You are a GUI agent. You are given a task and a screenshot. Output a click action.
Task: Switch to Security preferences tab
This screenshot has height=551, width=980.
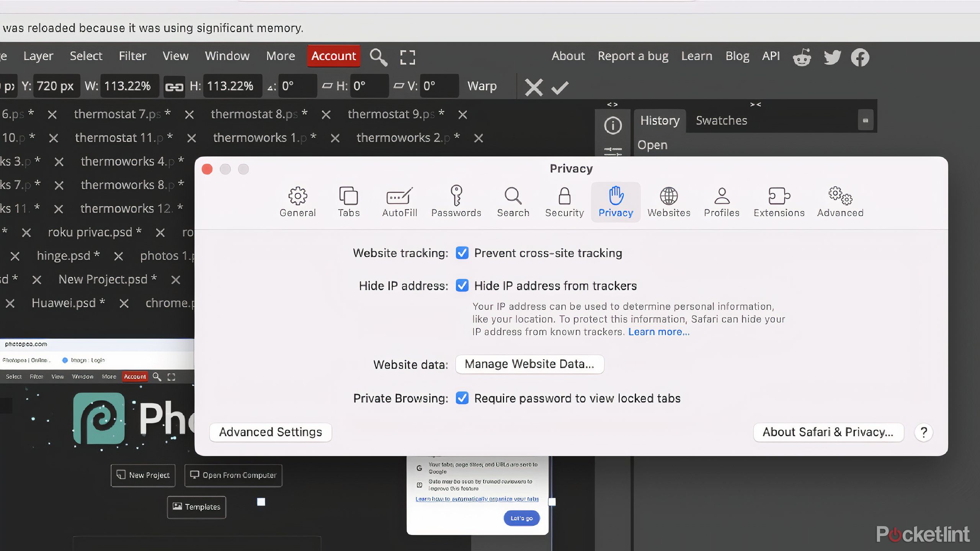564,201
